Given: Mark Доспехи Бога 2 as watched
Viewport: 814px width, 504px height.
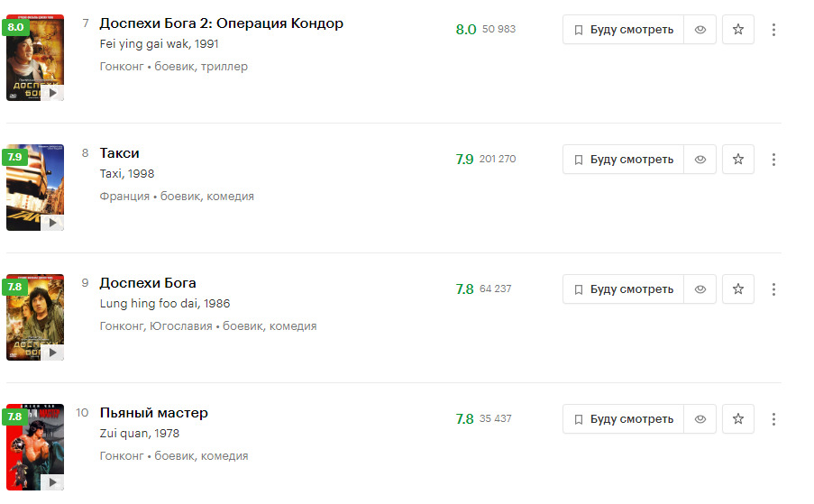Looking at the screenshot, I should pyautogui.click(x=700, y=30).
